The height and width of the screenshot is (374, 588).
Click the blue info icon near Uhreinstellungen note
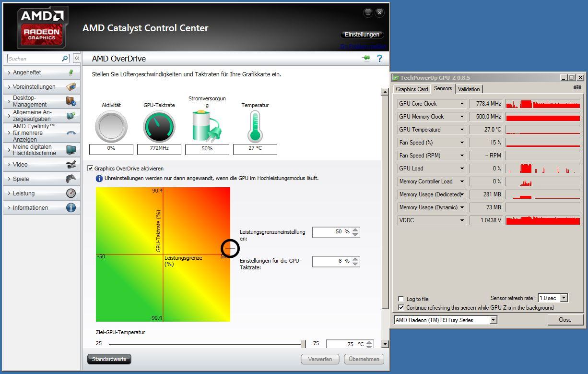pyautogui.click(x=99, y=179)
